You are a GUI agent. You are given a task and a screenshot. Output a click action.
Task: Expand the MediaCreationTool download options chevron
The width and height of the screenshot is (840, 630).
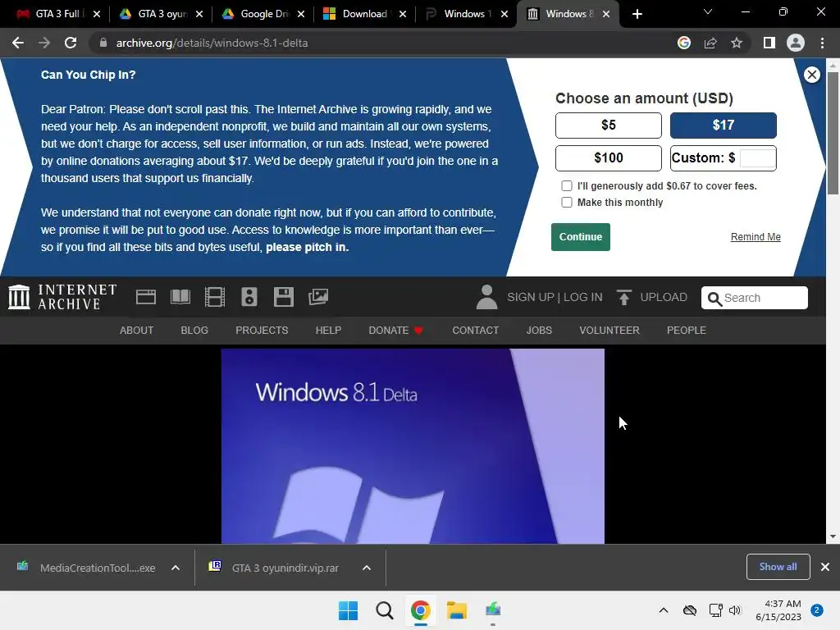click(176, 568)
